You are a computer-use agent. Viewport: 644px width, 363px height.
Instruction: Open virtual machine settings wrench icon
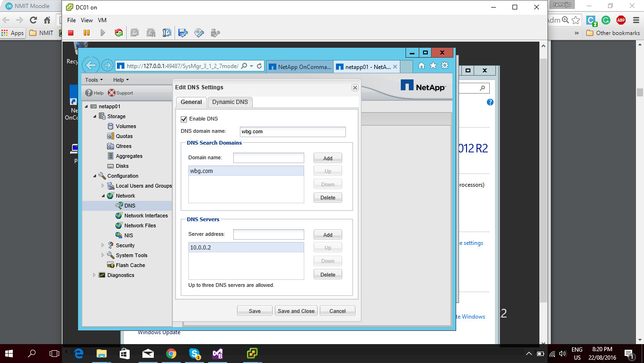182,33
